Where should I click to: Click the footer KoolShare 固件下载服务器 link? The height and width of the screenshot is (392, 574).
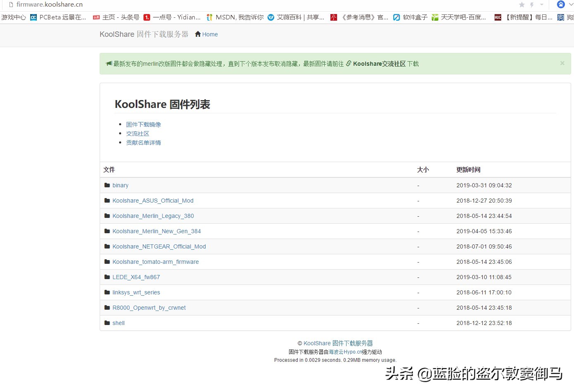(338, 343)
